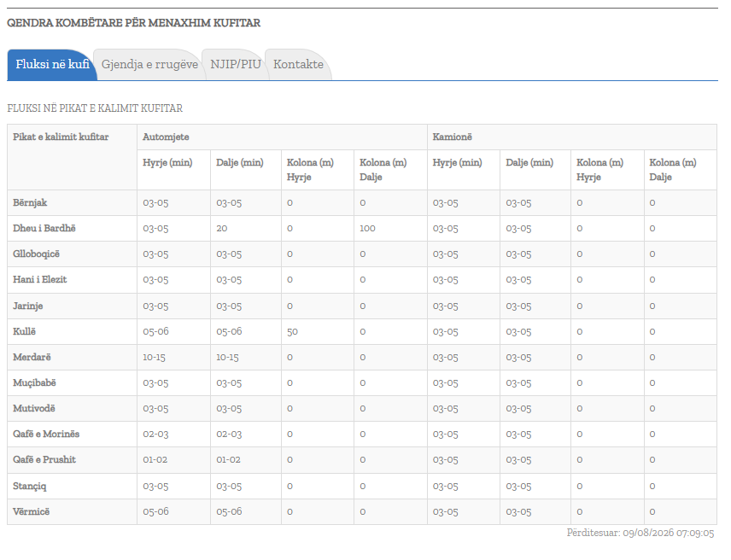Select the Glloboqicë row name
731x560 pixels.
point(37,254)
